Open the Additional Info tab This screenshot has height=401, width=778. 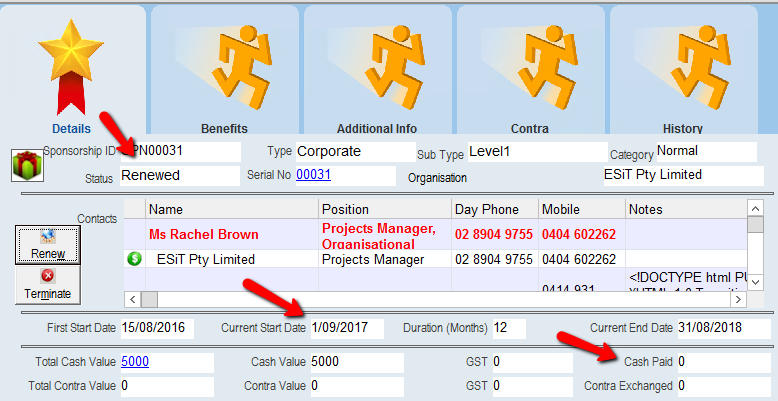point(376,70)
